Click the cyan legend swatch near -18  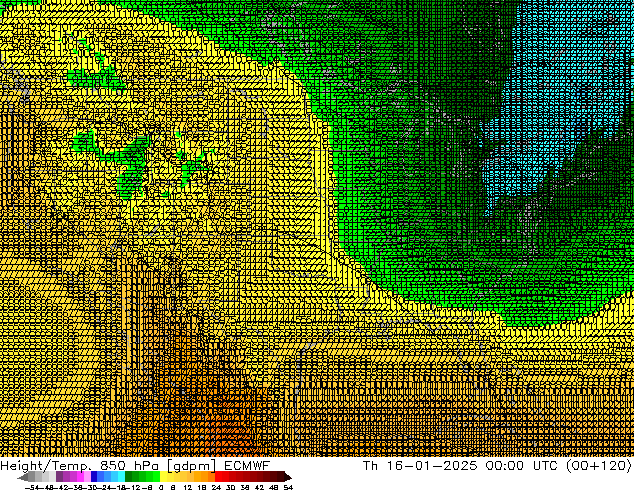tap(122, 477)
